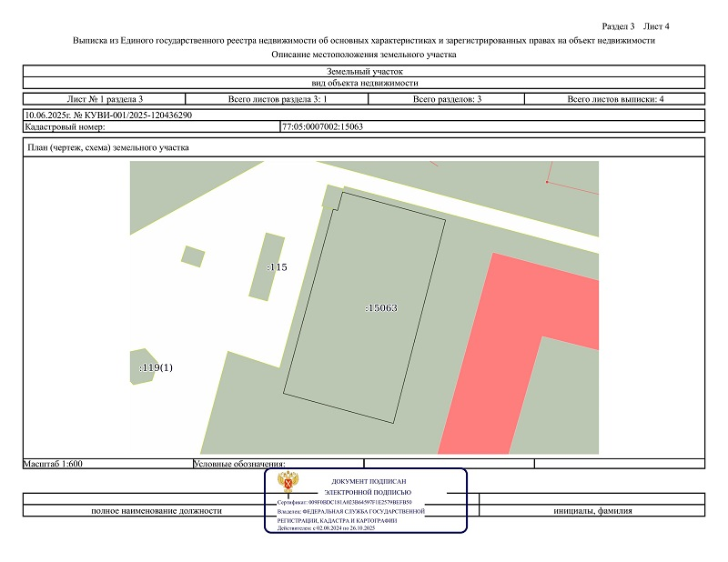The height and width of the screenshot is (562, 728).
Task: Select the :119(1) parcel label
Action: coord(156,368)
